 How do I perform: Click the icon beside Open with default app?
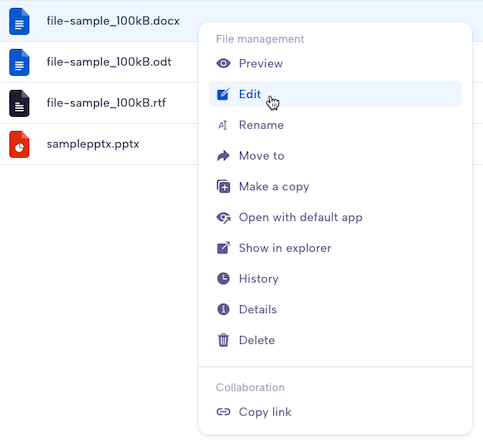point(223,218)
